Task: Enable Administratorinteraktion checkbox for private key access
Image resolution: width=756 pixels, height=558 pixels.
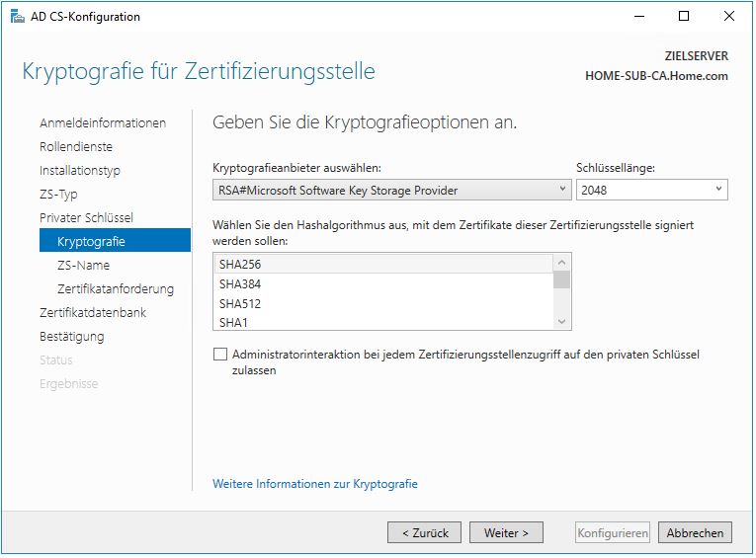Action: (219, 355)
